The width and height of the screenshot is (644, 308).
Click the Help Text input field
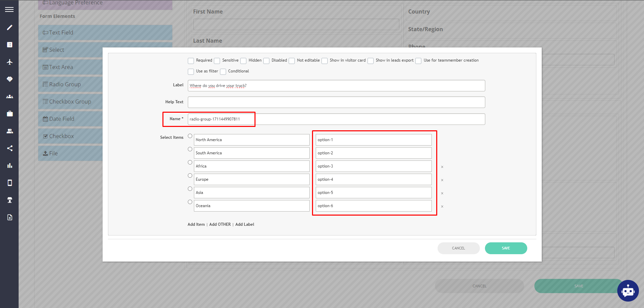(x=336, y=102)
